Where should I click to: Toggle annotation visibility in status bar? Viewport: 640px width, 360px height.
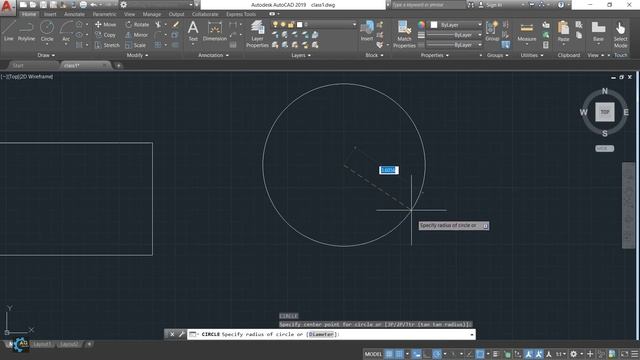529,354
